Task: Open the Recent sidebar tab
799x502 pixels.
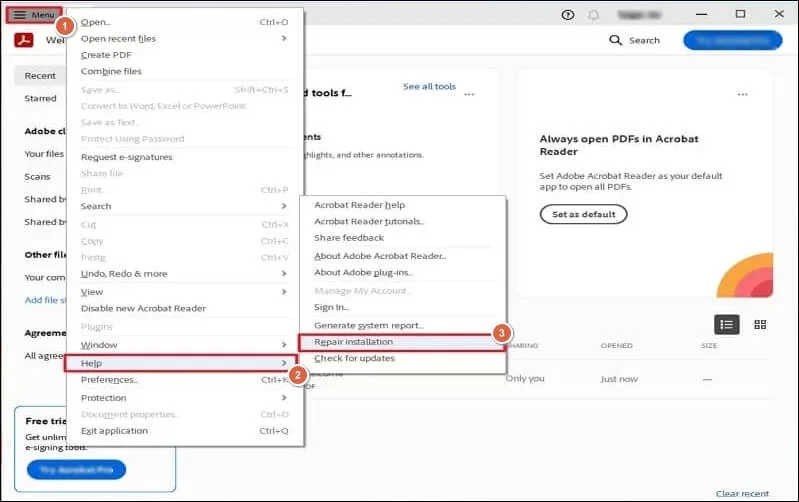Action: coord(40,75)
